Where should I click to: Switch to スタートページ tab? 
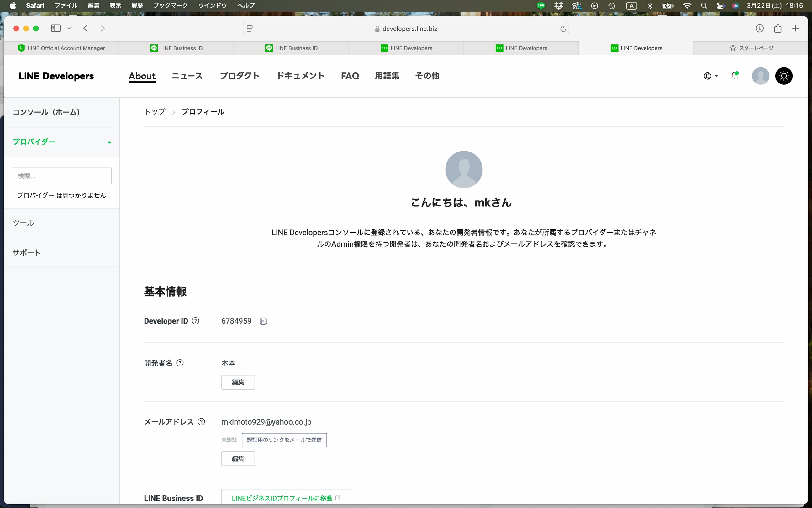pyautogui.click(x=751, y=48)
